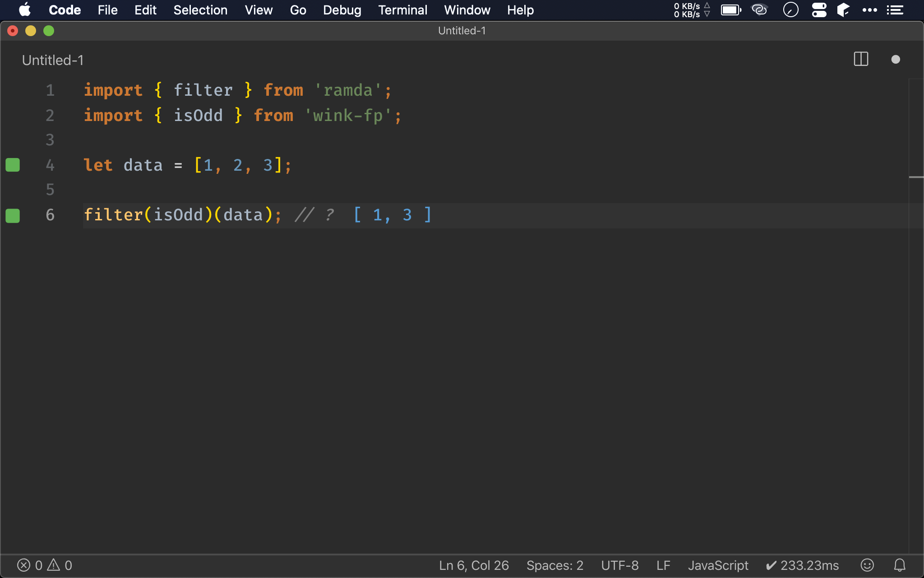Click the errors count icon in status bar
The height and width of the screenshot is (578, 924).
pyautogui.click(x=24, y=565)
